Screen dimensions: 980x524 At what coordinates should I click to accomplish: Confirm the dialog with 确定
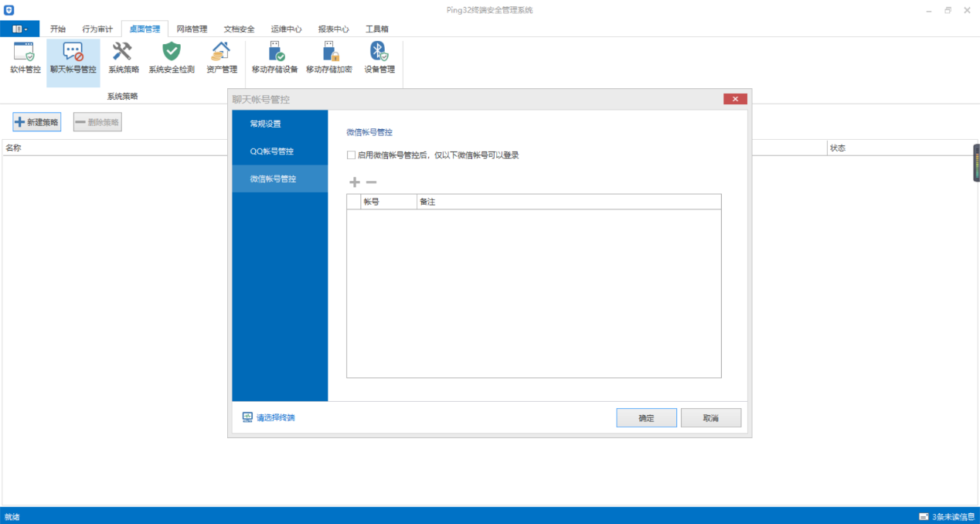647,418
